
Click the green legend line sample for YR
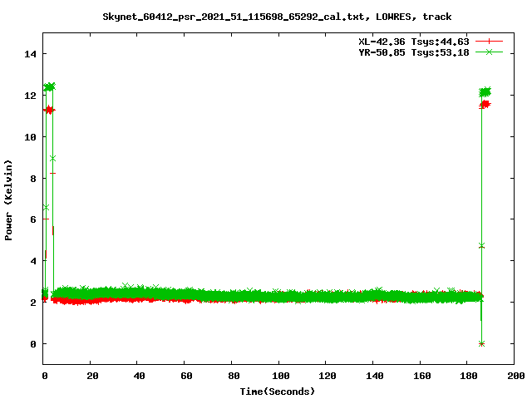tap(489, 52)
